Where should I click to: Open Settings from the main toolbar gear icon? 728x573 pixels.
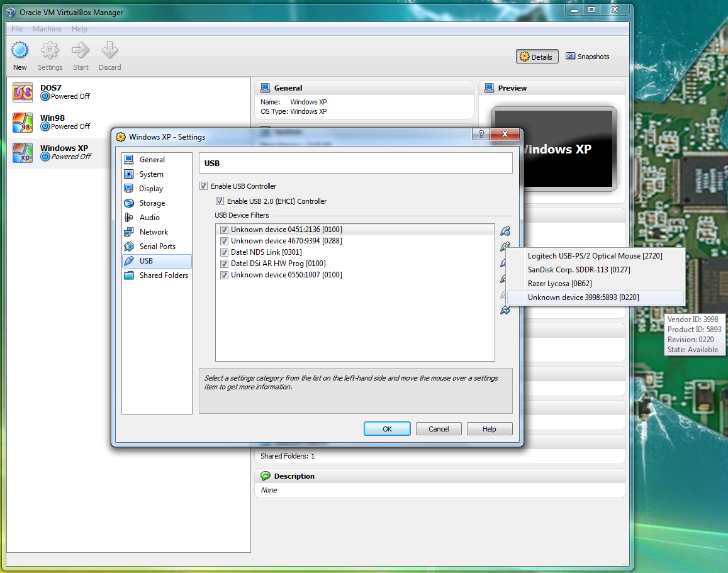coord(50,50)
